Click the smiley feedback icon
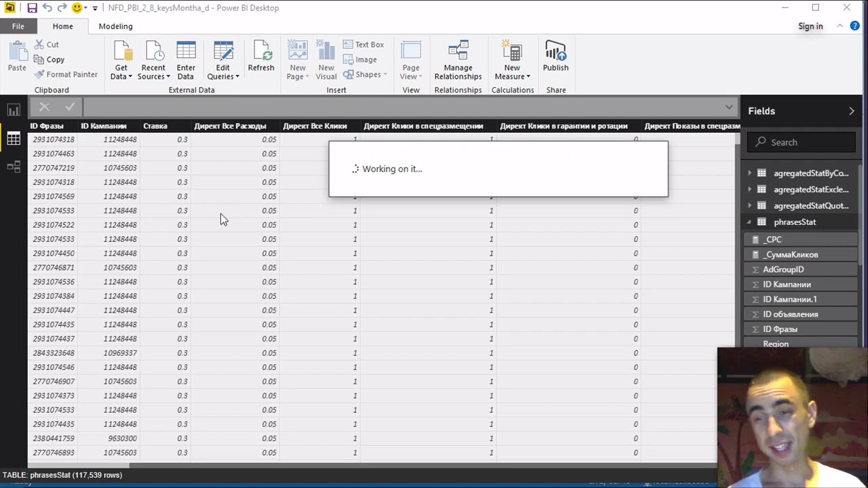Viewport: 868px width, 488px height. coord(77,8)
